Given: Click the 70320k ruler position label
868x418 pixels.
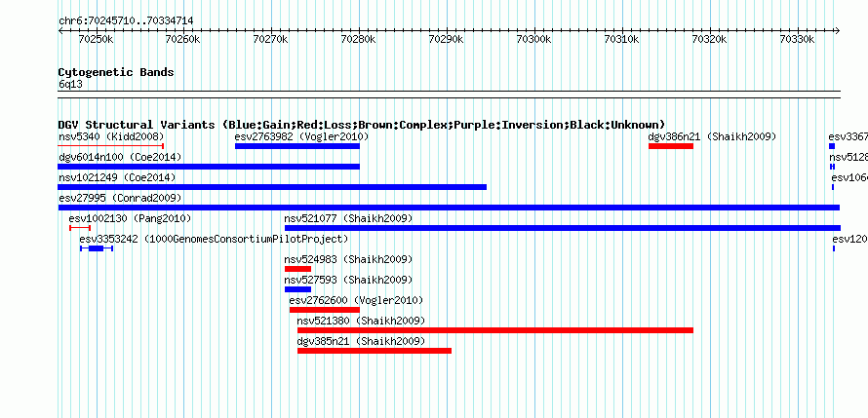Looking at the screenshot, I should pyautogui.click(x=709, y=39).
